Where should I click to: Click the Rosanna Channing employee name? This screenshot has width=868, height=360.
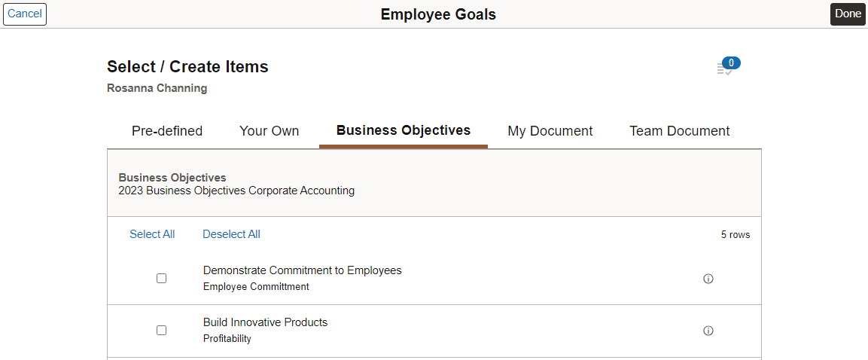pyautogui.click(x=157, y=88)
